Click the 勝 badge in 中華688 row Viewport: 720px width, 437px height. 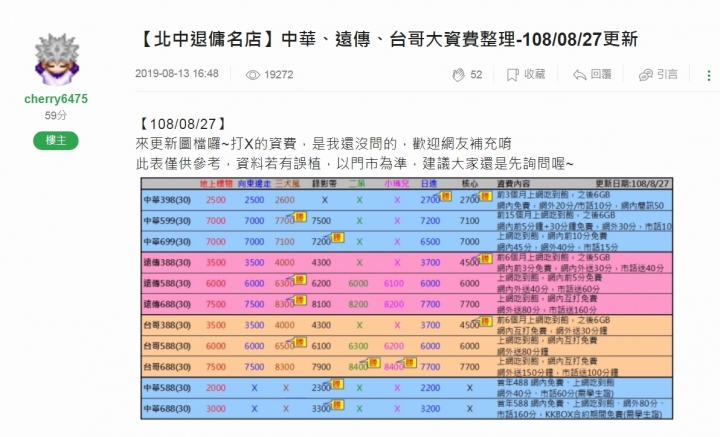point(337,404)
